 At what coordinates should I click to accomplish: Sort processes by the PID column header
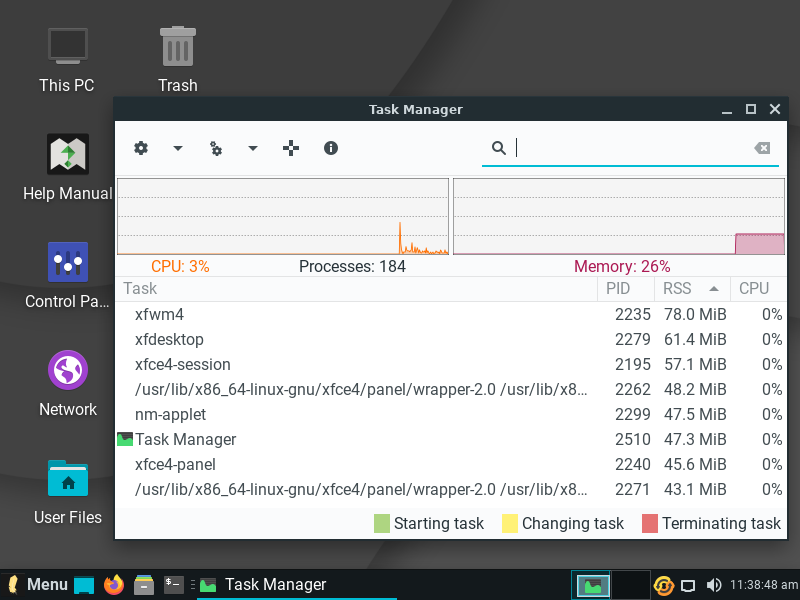pyautogui.click(x=626, y=289)
